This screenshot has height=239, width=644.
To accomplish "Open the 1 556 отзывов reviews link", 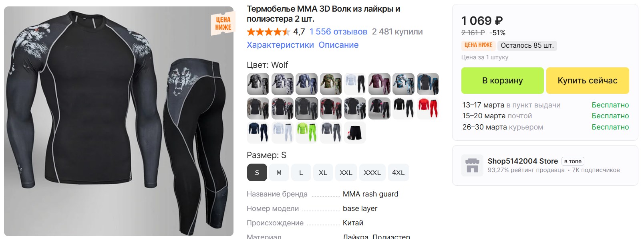I will click(x=338, y=32).
